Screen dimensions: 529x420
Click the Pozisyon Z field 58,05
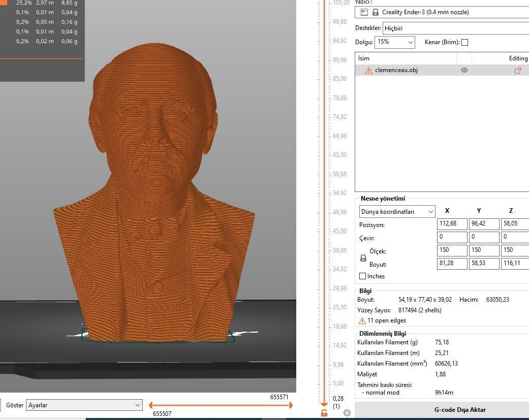pyautogui.click(x=515, y=224)
